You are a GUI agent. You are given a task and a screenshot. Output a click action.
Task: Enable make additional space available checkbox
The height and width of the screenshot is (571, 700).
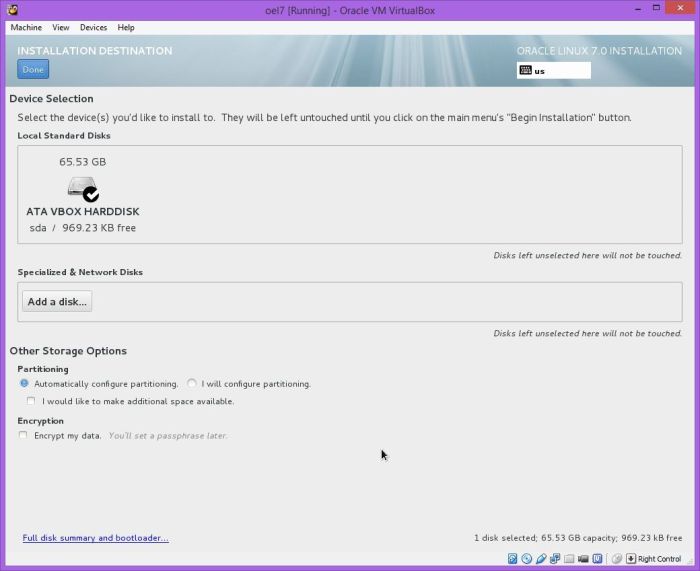pos(32,402)
